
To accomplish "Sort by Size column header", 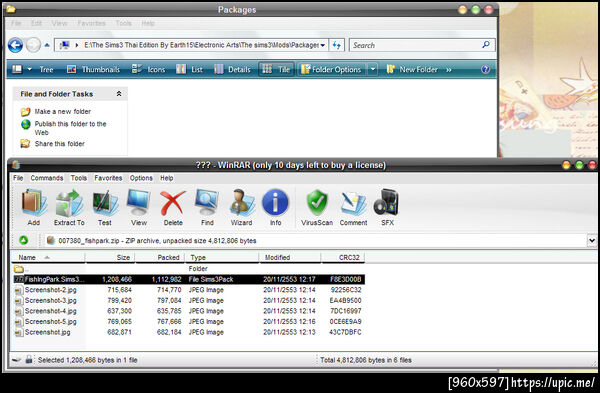I will point(110,258).
